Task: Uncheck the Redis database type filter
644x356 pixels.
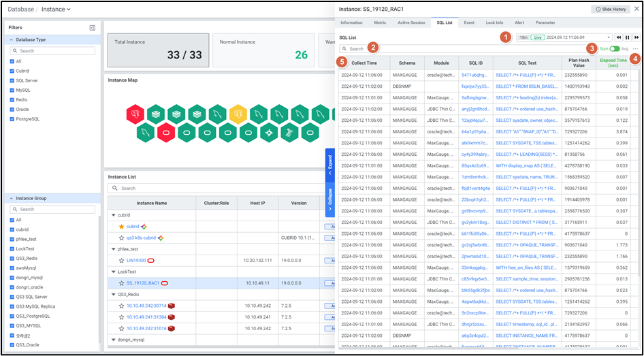Action: click(x=12, y=99)
